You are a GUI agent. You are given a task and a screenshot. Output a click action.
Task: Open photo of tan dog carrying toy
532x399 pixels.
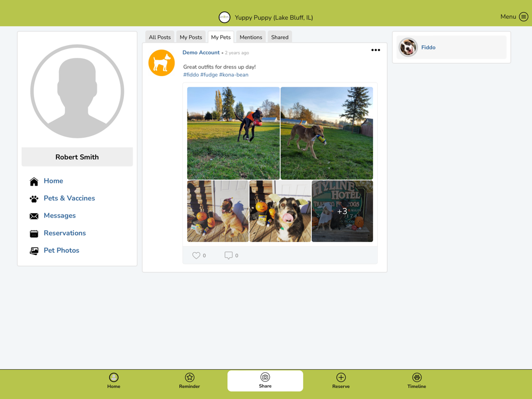pos(327,134)
